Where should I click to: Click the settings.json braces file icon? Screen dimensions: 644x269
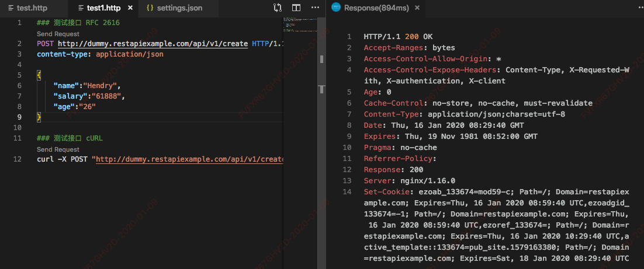150,8
